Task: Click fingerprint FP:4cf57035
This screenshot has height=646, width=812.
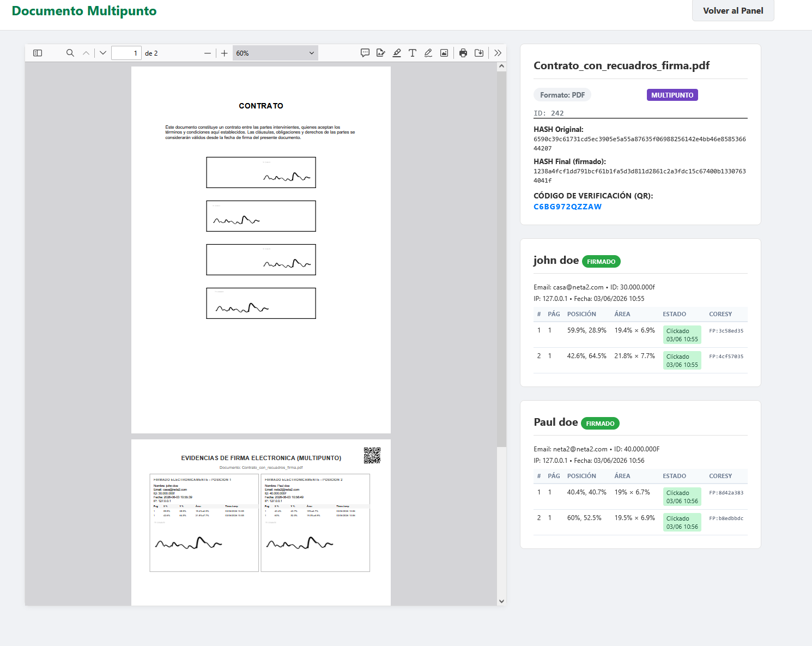Action: pos(726,357)
